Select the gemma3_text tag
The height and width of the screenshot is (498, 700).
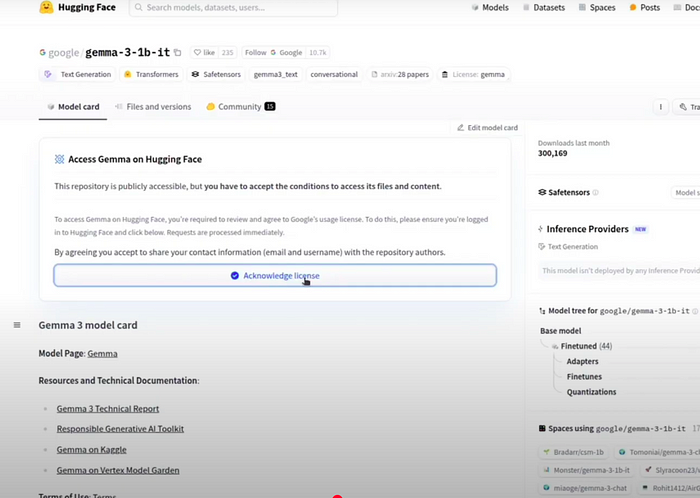[x=275, y=75]
